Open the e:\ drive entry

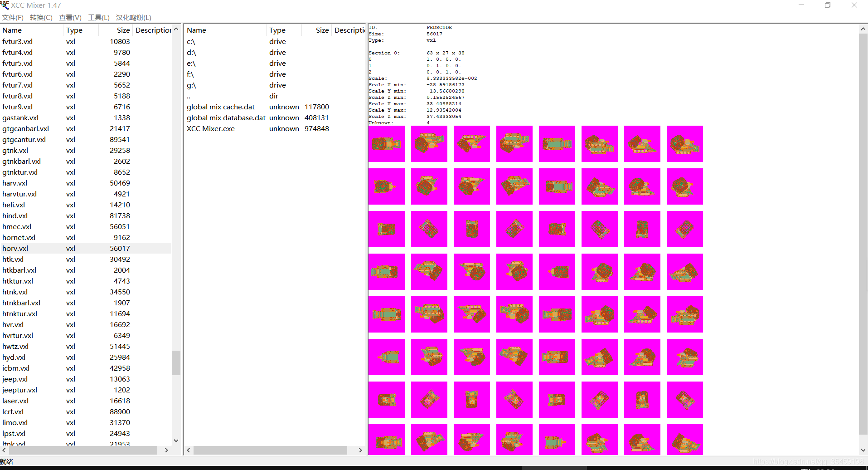[x=275, y=64]
